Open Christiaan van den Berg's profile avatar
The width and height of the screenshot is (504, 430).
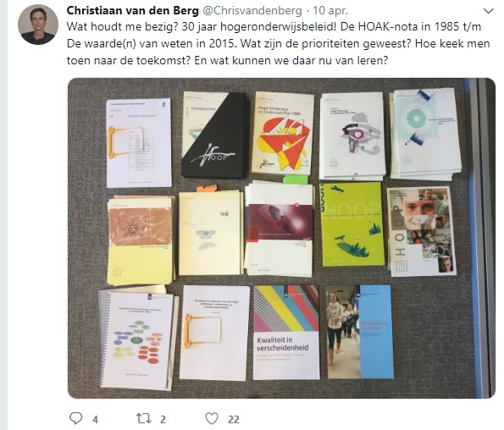point(38,25)
